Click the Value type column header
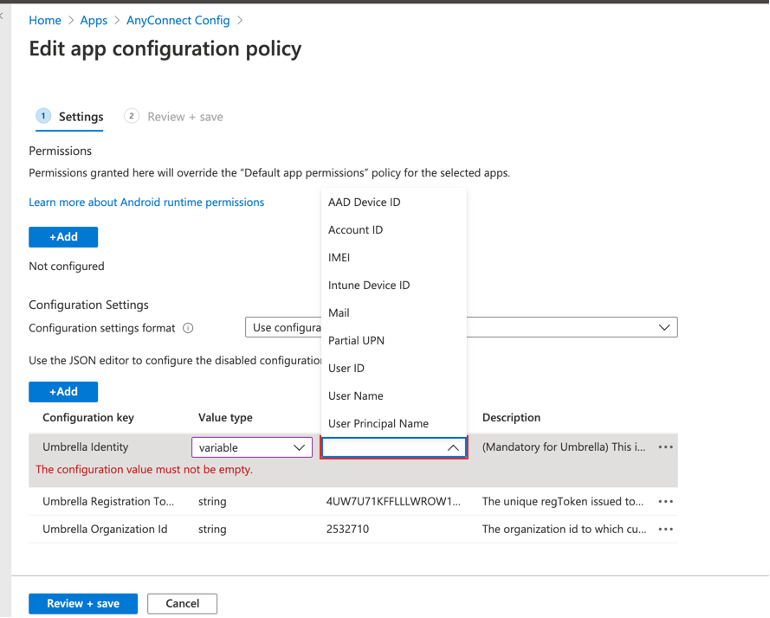 coord(225,418)
